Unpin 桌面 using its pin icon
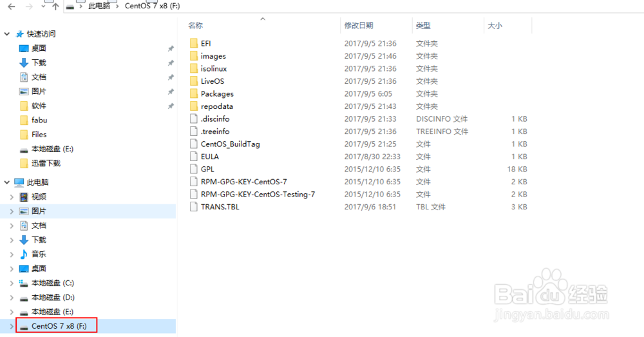644x337 pixels. click(171, 48)
